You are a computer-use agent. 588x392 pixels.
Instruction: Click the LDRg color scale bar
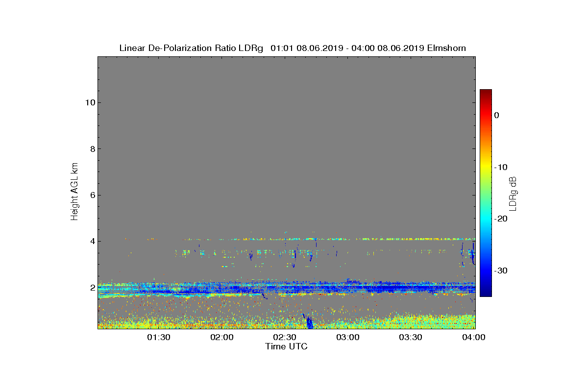coord(486,193)
